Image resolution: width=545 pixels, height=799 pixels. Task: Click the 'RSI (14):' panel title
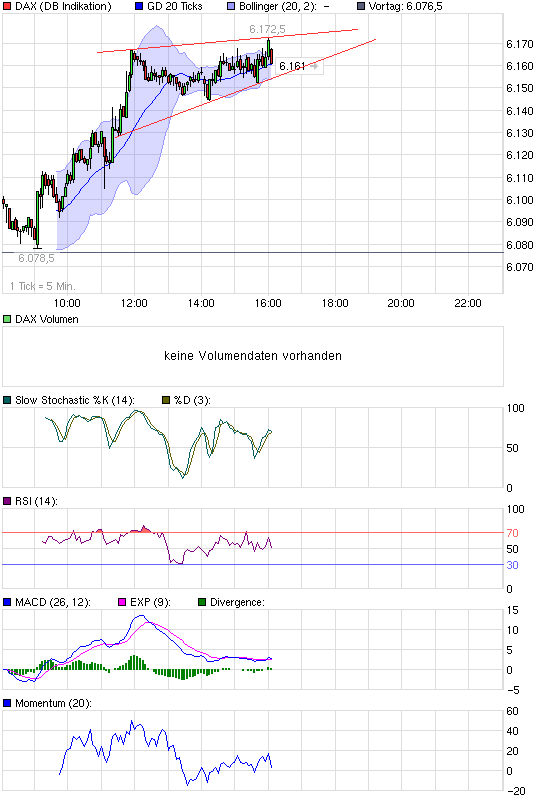coord(36,501)
